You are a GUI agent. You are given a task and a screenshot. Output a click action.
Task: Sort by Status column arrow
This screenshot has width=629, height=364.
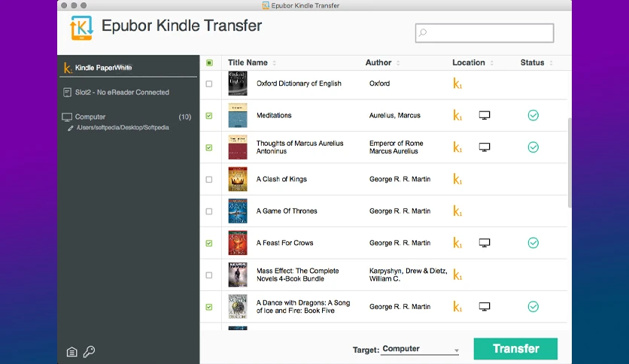click(x=552, y=63)
